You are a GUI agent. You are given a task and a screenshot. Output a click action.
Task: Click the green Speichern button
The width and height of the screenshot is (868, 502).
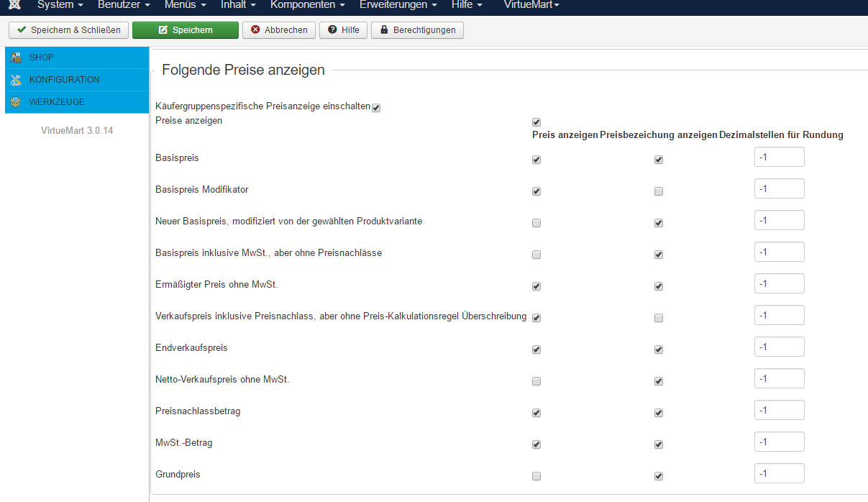coord(185,30)
